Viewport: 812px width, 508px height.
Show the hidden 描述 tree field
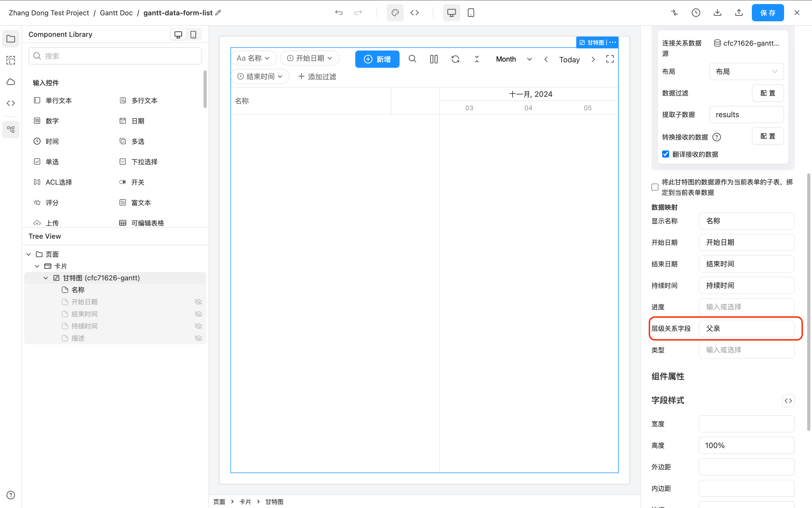tap(198, 338)
